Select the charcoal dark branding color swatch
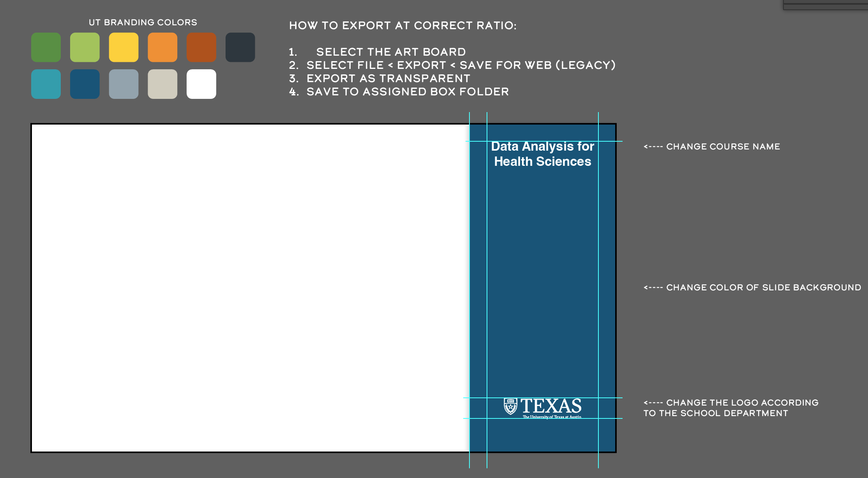This screenshot has height=478, width=868. point(240,47)
